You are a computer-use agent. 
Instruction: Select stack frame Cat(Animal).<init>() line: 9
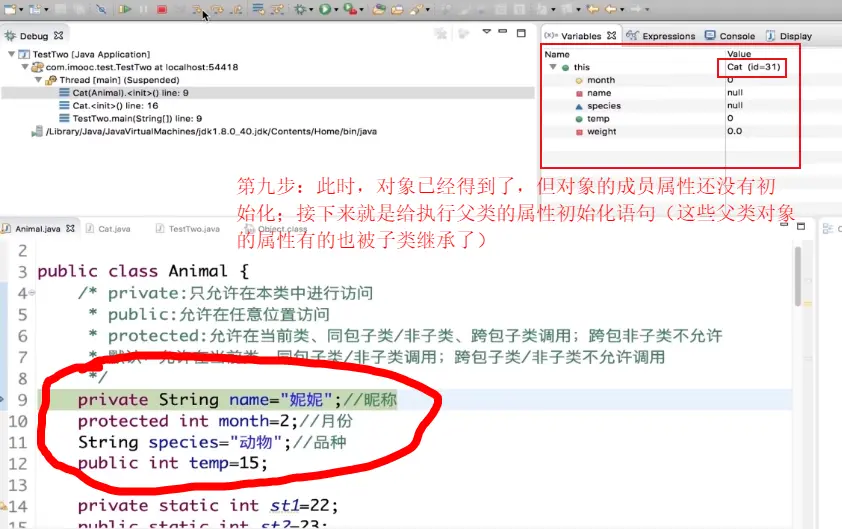[x=130, y=93]
